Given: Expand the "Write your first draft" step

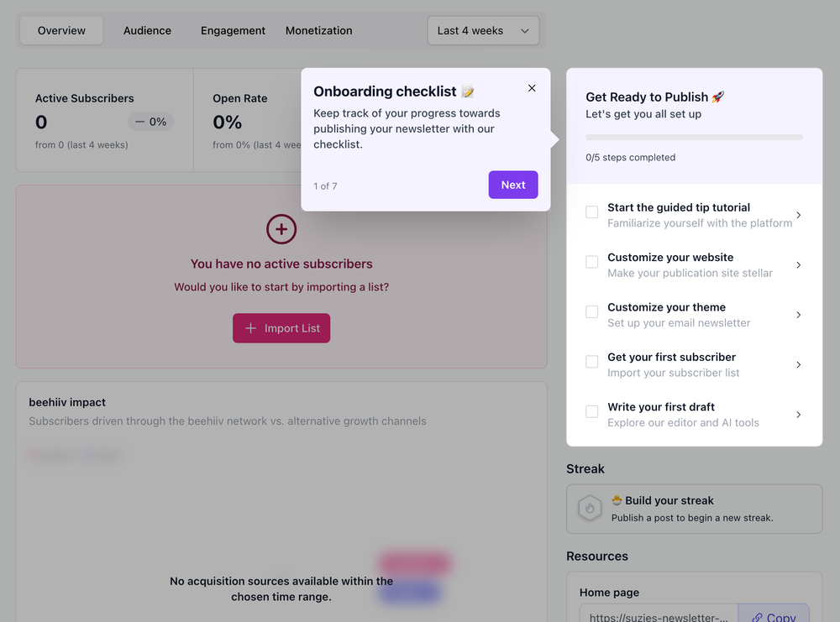Looking at the screenshot, I should point(799,414).
